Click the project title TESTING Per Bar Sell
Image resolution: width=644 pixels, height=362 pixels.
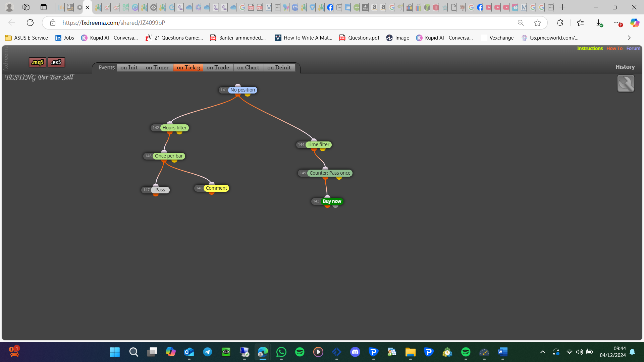pyautogui.click(x=39, y=77)
